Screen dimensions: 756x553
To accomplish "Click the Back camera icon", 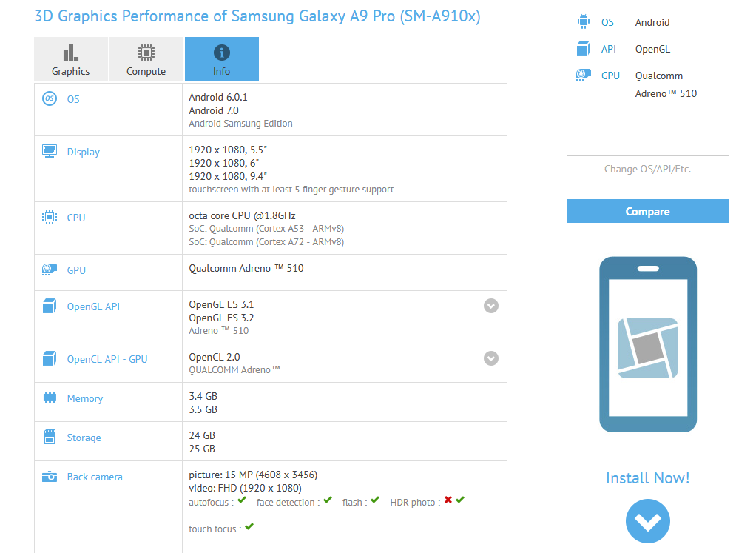I will (x=50, y=476).
